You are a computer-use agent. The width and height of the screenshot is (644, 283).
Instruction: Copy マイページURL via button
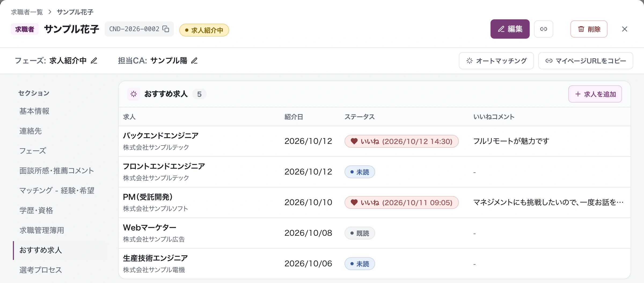tap(586, 61)
